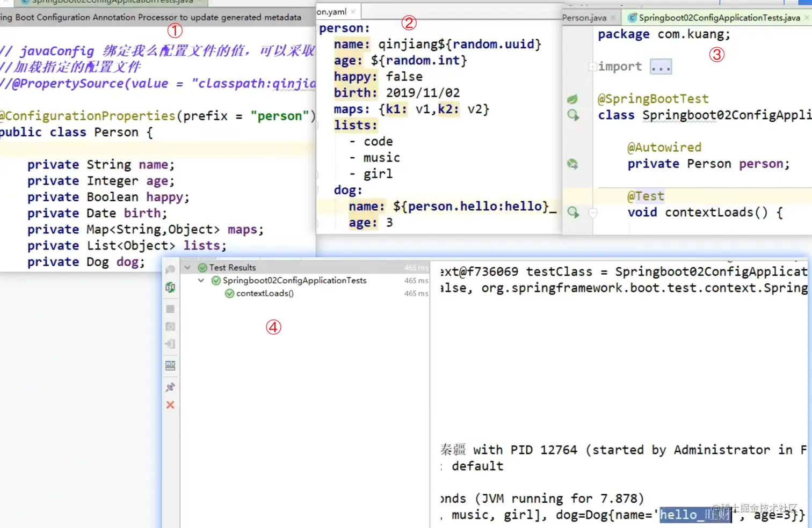Click the "person:" key in the yaml file
Image resolution: width=812 pixels, height=528 pixels.
click(x=344, y=28)
